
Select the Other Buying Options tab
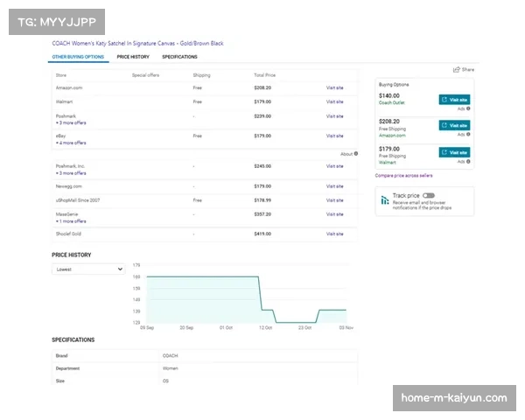(x=78, y=57)
